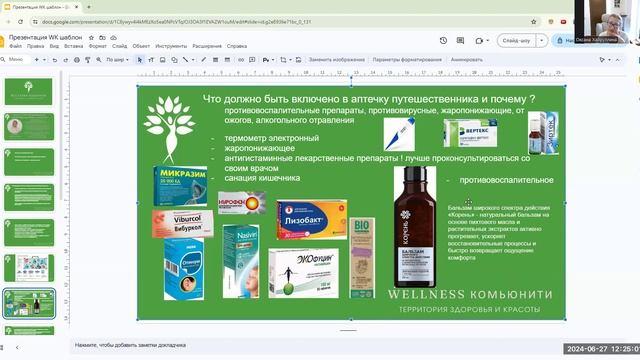Open the Правка menu
Screen dimensions: 640x360
click(36, 46)
